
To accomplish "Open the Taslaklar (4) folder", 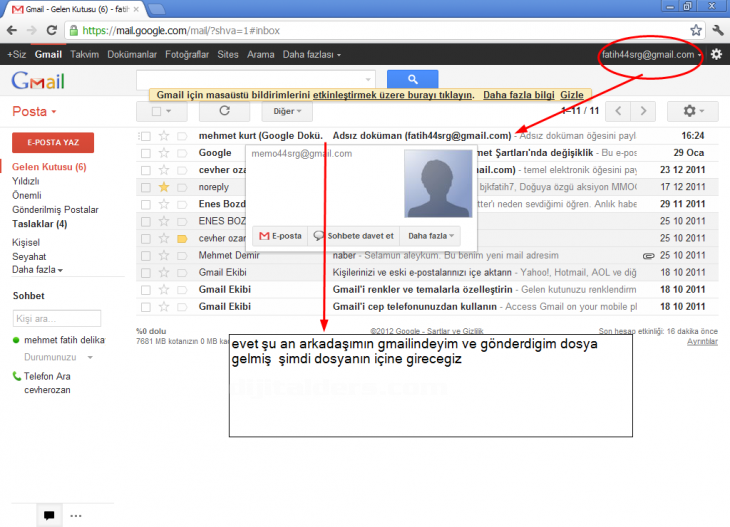I will pyautogui.click(x=40, y=224).
